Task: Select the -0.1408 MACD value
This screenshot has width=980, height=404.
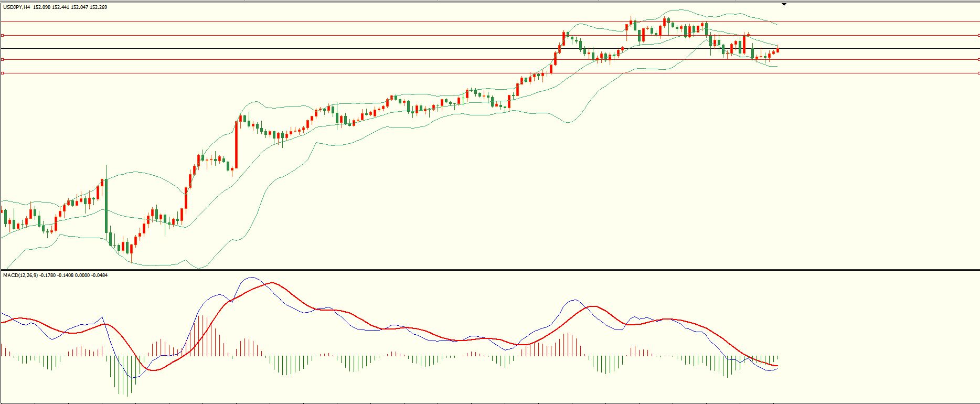Action: 66,275
